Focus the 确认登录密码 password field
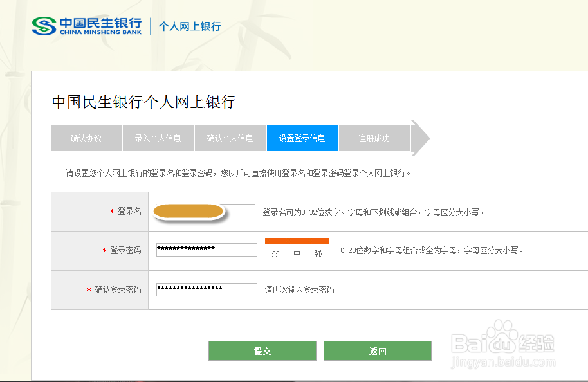Image resolution: width=588 pixels, height=382 pixels. pos(206,289)
